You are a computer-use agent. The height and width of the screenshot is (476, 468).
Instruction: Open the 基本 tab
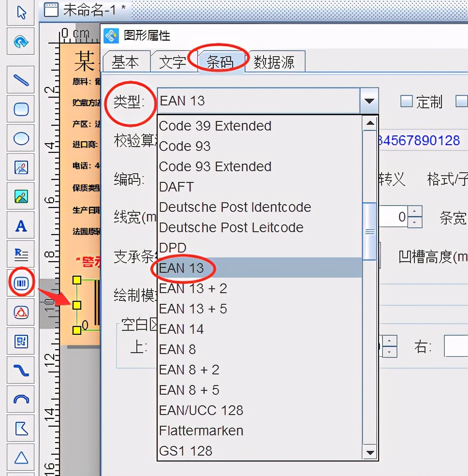pos(126,62)
